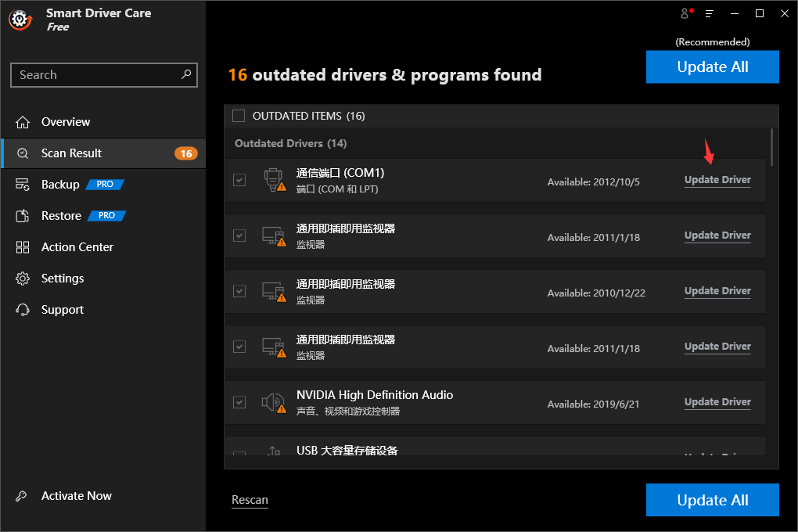Toggle the OUTDATED ITEMS select-all checkbox
Image resolution: width=798 pixels, height=532 pixels.
tap(239, 116)
